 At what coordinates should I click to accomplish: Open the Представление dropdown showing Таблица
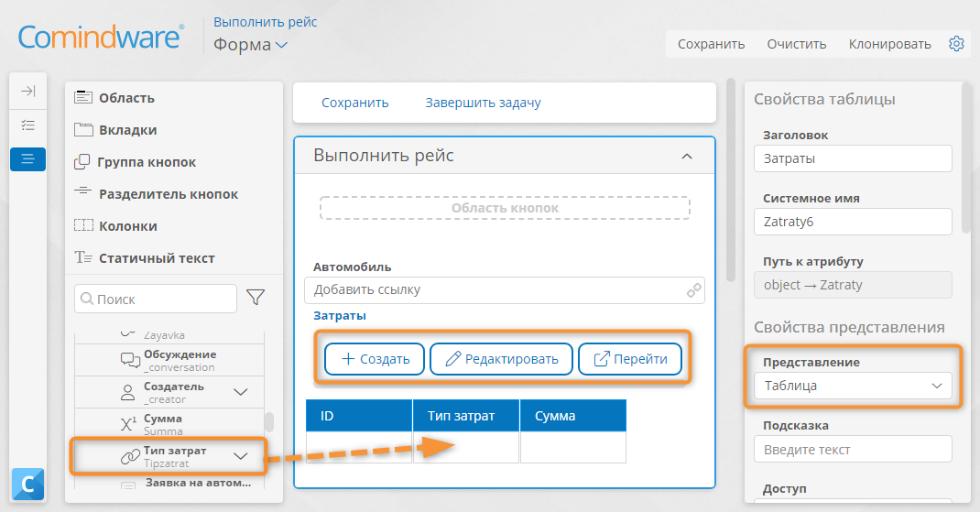pyautogui.click(x=853, y=386)
